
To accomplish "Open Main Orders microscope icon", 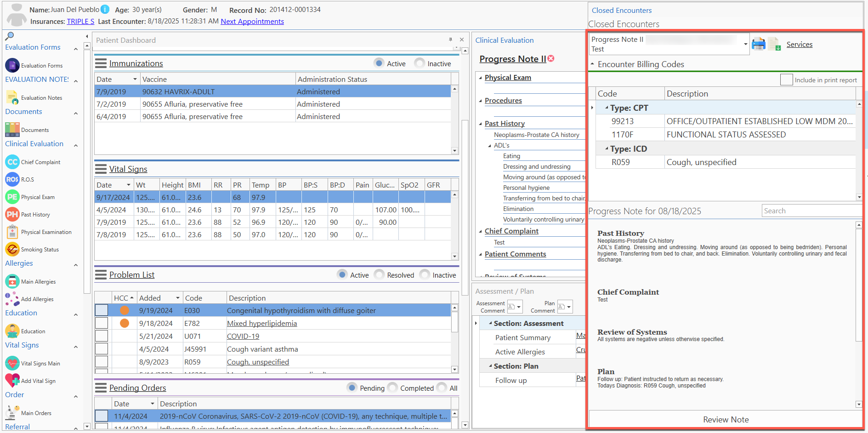I will (x=12, y=413).
